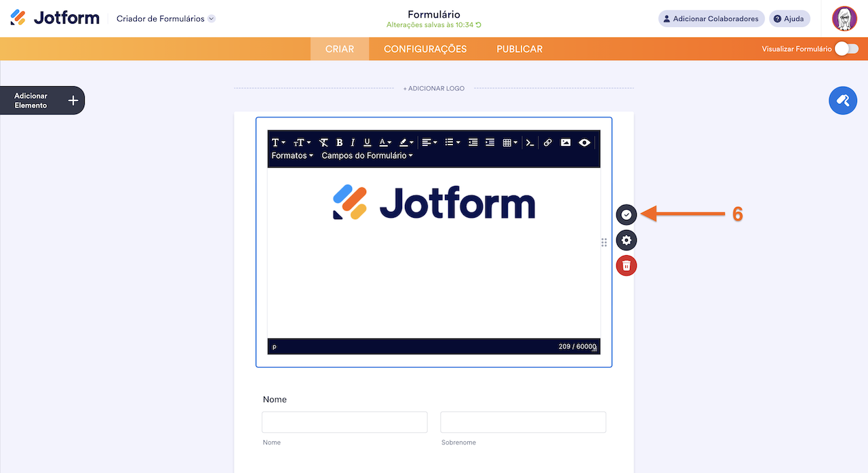Open the font family dropdown

[x=278, y=143]
